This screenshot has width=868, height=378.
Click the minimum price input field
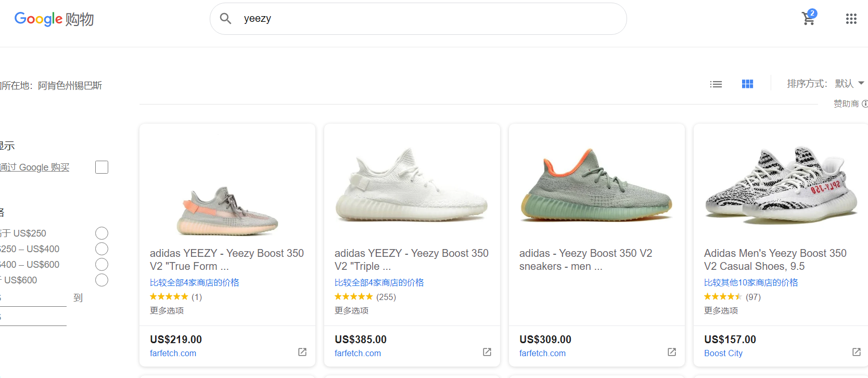(x=32, y=298)
